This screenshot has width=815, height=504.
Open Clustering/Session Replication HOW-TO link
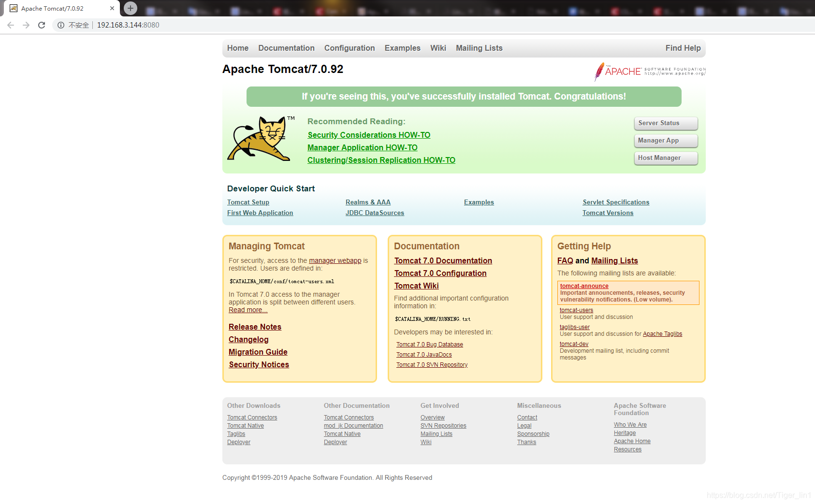(381, 160)
